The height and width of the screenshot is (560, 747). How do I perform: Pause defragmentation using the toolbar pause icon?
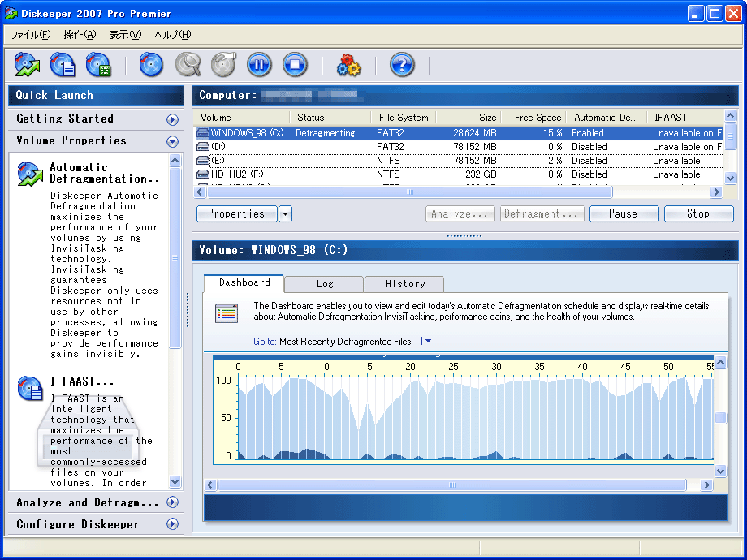[x=259, y=64]
